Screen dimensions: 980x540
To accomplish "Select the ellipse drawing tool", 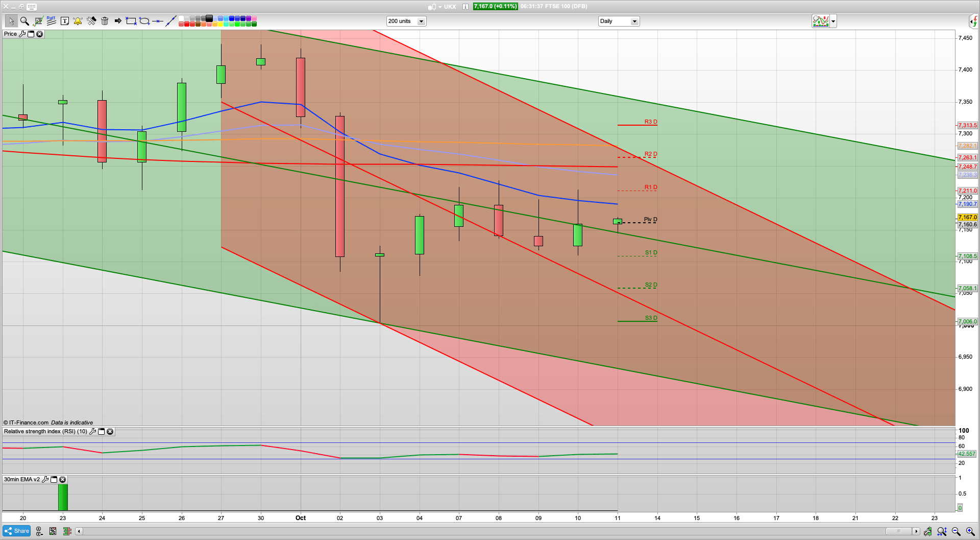I will pyautogui.click(x=144, y=21).
